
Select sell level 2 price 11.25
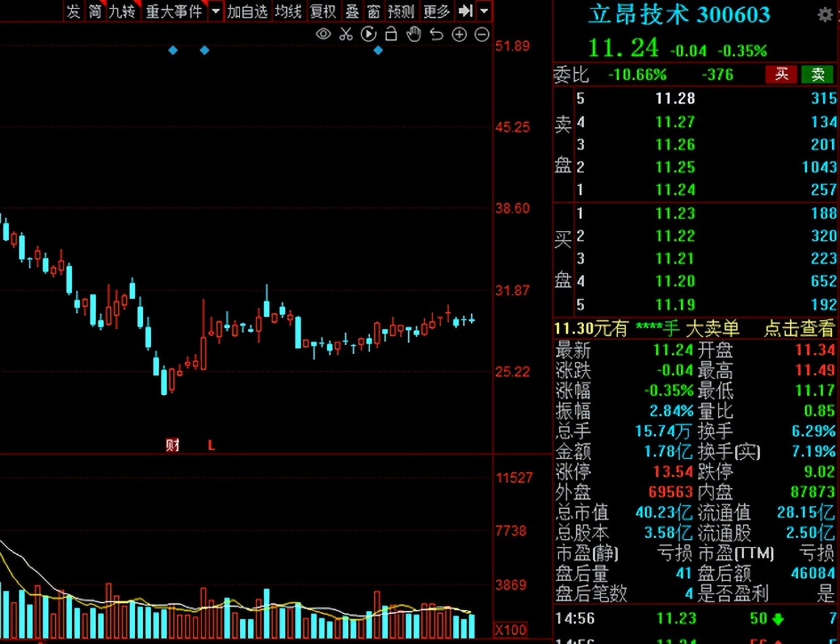click(675, 167)
